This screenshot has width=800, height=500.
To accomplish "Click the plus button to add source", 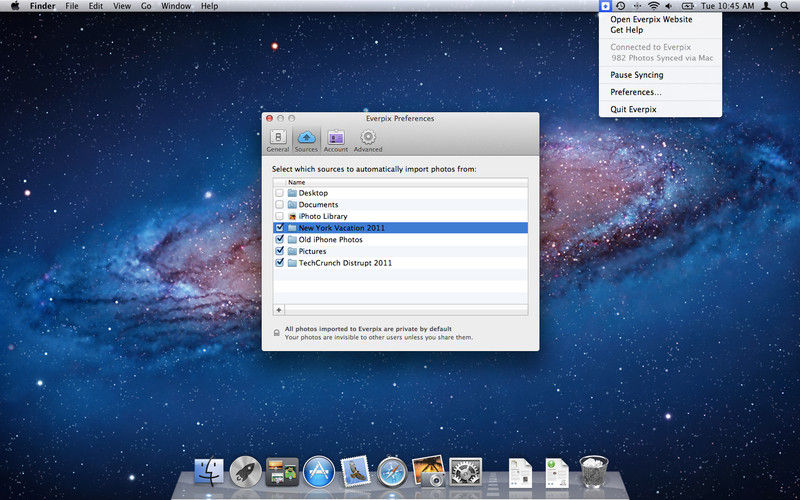I will pyautogui.click(x=279, y=310).
